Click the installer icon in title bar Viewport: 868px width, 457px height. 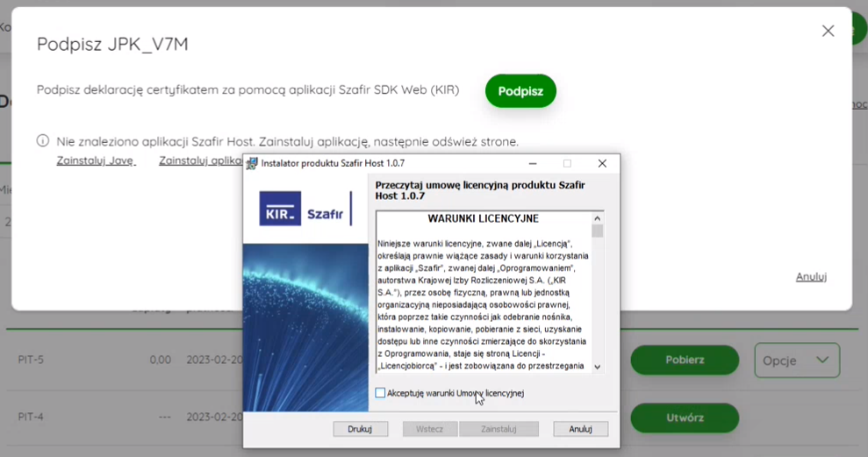pos(252,163)
